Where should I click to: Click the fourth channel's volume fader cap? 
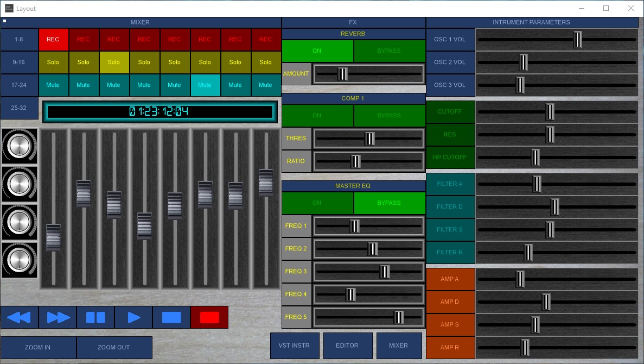tap(144, 225)
